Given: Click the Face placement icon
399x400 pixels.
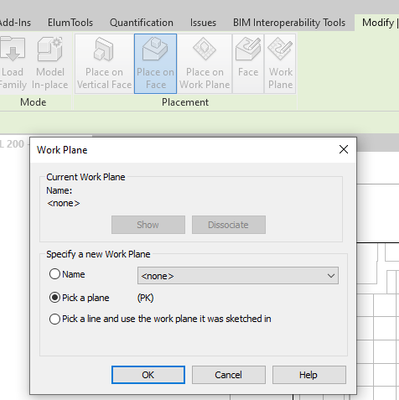Looking at the screenshot, I should pyautogui.click(x=248, y=63).
